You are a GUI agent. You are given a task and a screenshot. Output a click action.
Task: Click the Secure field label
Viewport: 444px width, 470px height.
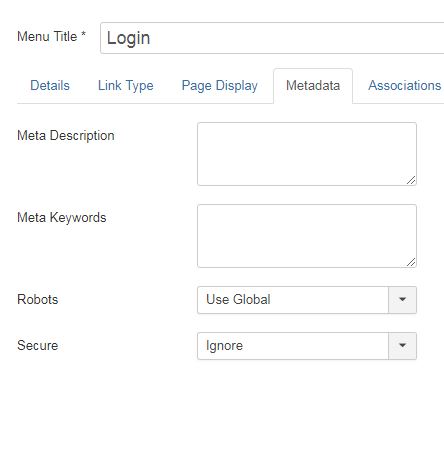click(x=38, y=345)
